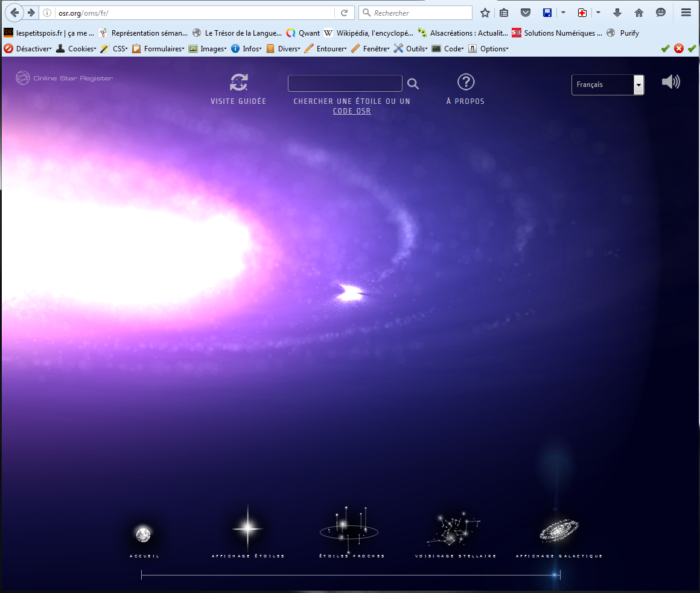Image resolution: width=700 pixels, height=593 pixels.
Task: Mute the site sound with speaker icon
Action: pyautogui.click(x=670, y=82)
